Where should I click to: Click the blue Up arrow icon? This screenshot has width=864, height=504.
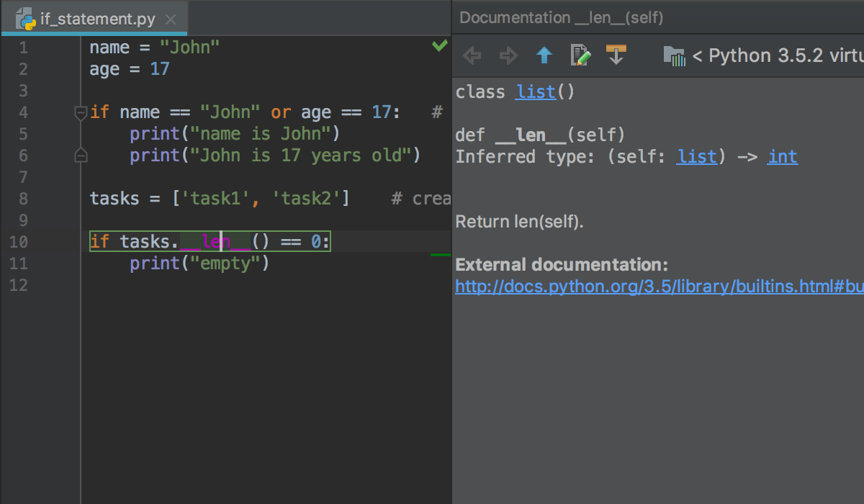coord(544,55)
